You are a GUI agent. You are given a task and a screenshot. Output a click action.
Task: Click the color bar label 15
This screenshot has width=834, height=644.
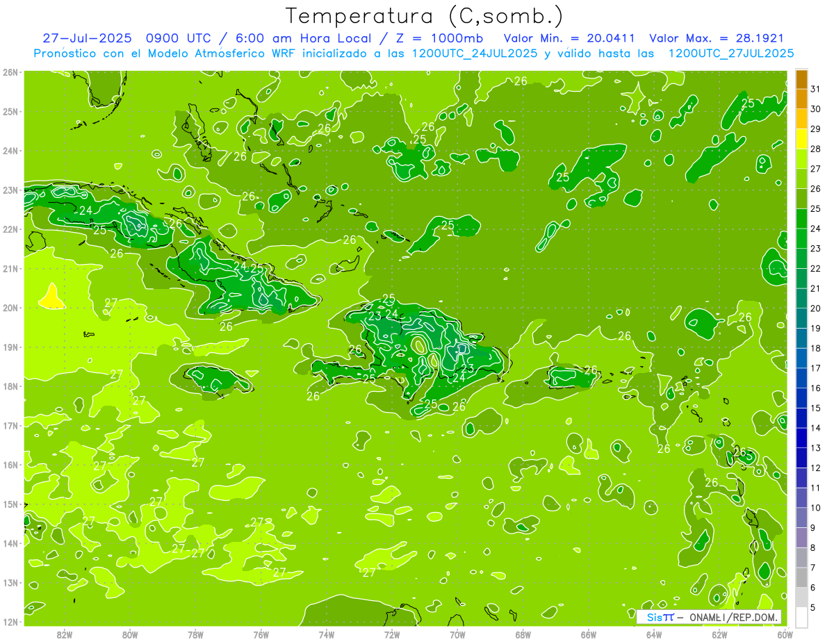click(815, 408)
